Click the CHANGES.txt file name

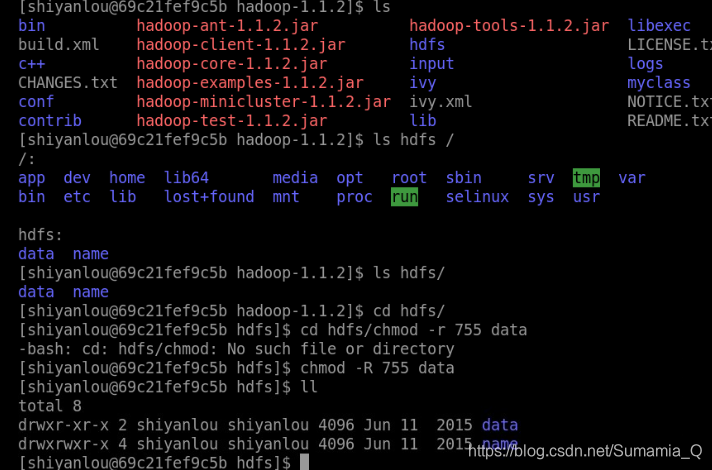68,83
